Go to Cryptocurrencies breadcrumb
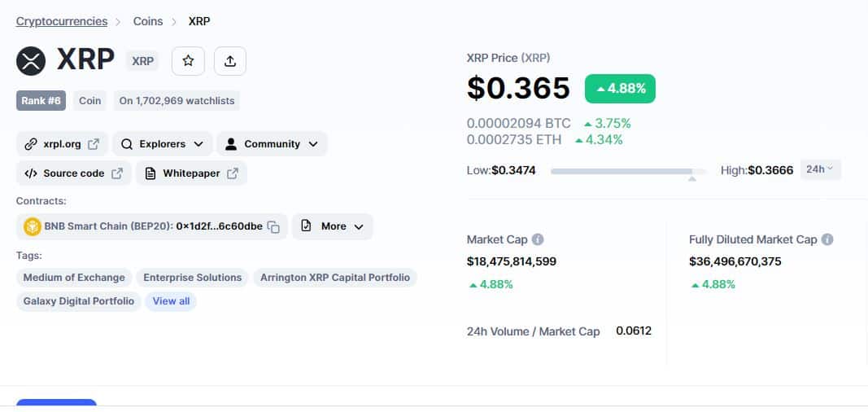The width and height of the screenshot is (868, 412). coord(62,22)
